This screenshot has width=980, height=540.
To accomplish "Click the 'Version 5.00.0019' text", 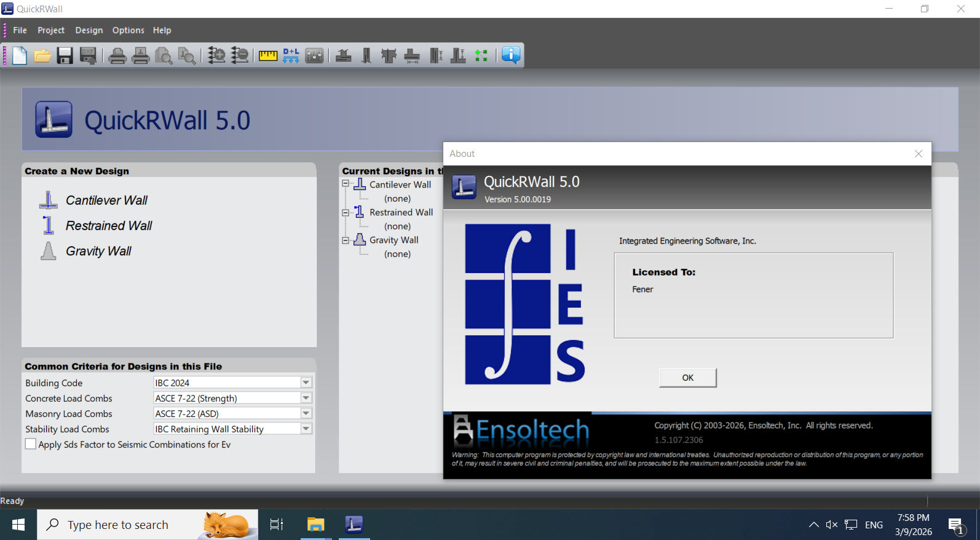I will pyautogui.click(x=518, y=199).
